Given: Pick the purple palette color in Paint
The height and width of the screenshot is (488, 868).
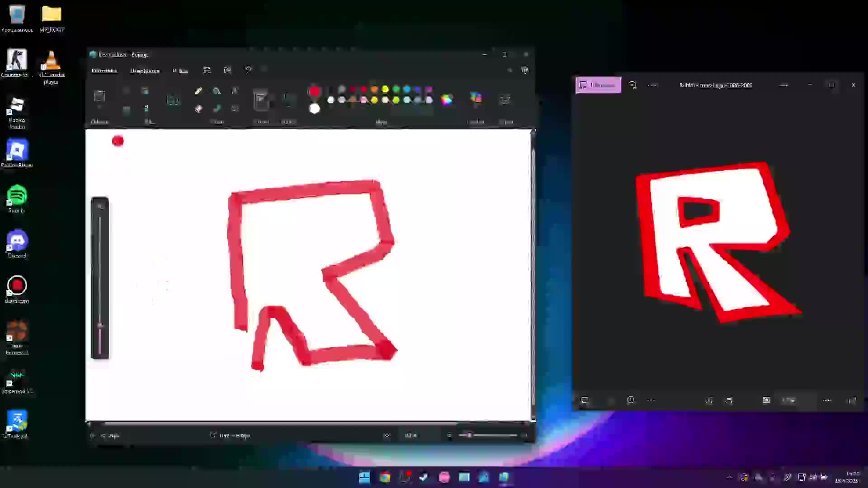Looking at the screenshot, I should pos(429,89).
